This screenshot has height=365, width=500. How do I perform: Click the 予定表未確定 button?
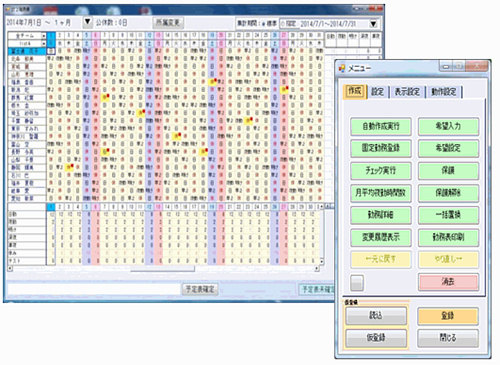317,289
